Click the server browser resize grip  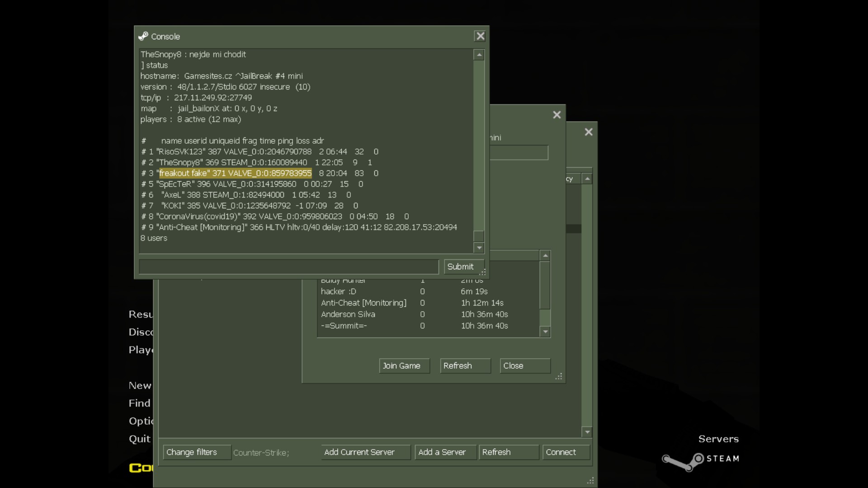[590, 480]
